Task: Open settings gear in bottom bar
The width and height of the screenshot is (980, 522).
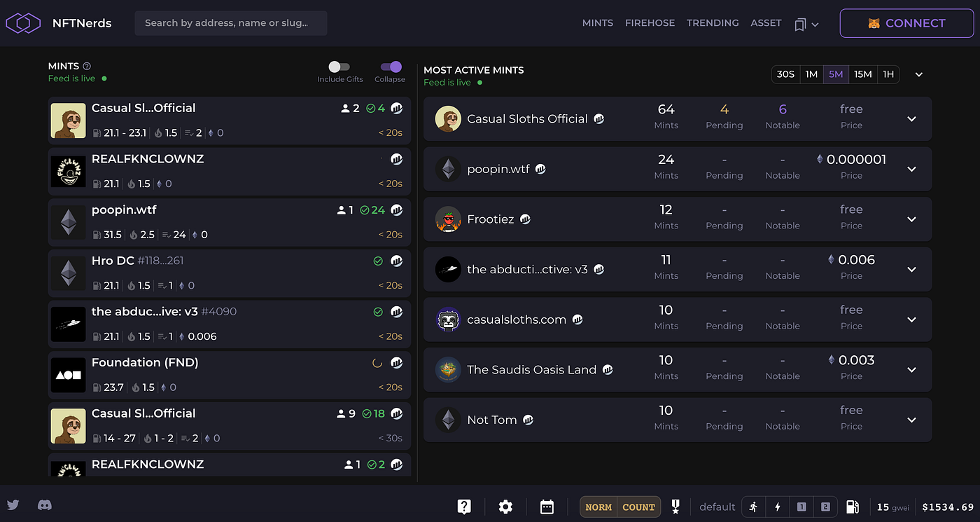Action: pyautogui.click(x=505, y=507)
